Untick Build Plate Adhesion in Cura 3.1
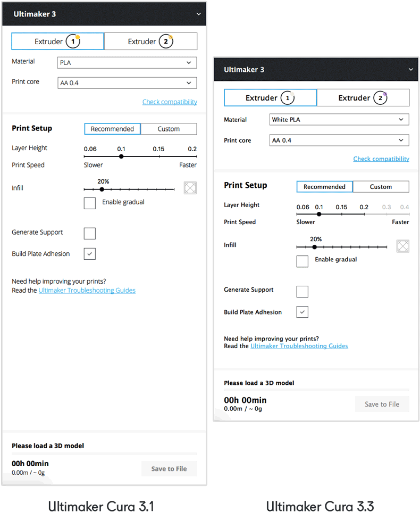Screen dimensions: 420x512 click(x=90, y=254)
